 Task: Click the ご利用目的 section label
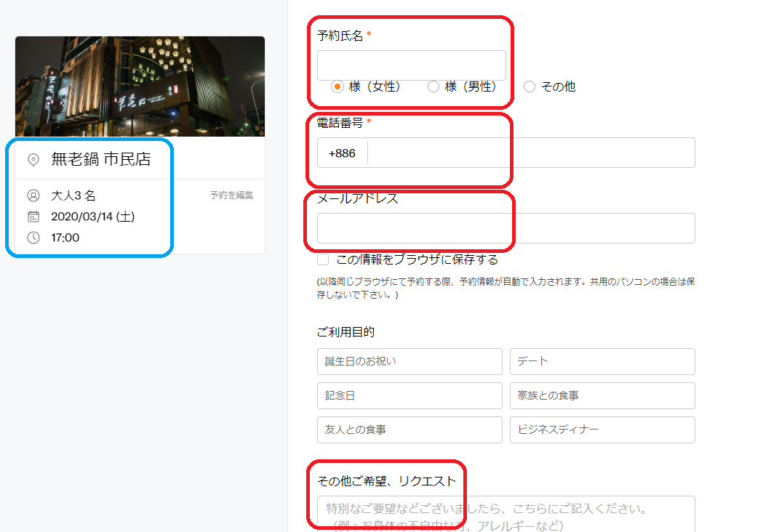[x=345, y=332]
